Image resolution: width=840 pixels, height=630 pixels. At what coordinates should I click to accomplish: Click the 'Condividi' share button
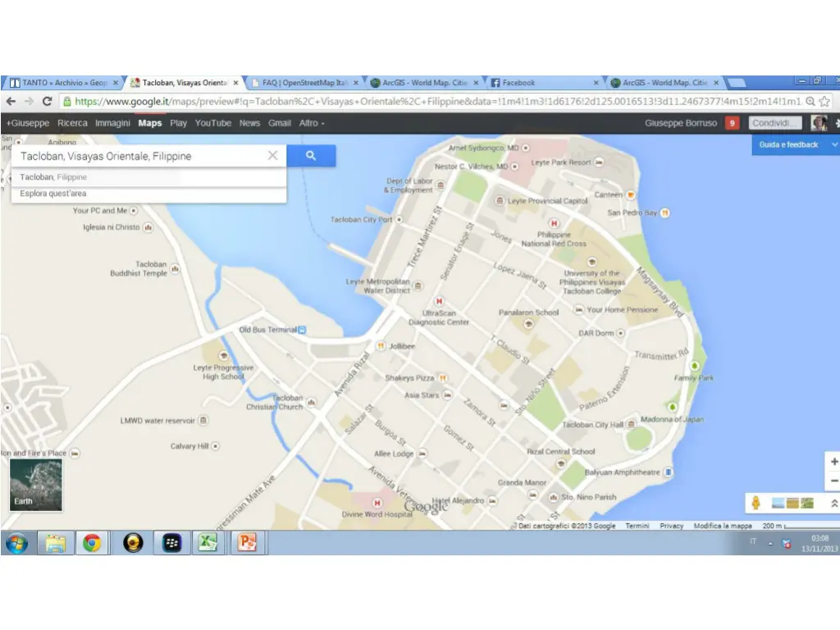click(x=774, y=123)
